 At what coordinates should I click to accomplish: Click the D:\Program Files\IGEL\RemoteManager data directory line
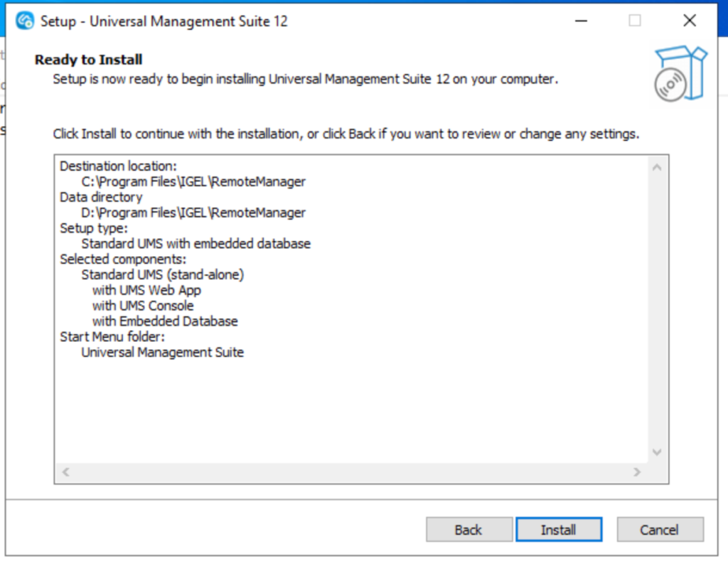[x=193, y=213]
